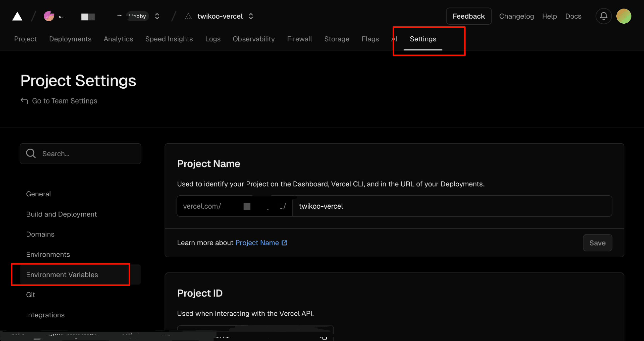Viewport: 644px width, 341px height.
Task: Click the twikoo-vercel breadcrumb name
Action: (x=220, y=16)
